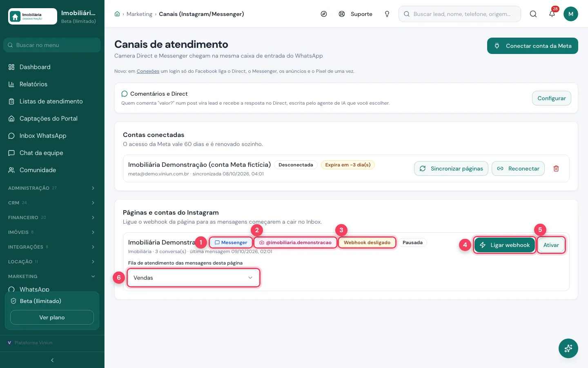588x368 pixels.
Task: Click the Imobiliária logo in sidebar
Action: click(33, 16)
